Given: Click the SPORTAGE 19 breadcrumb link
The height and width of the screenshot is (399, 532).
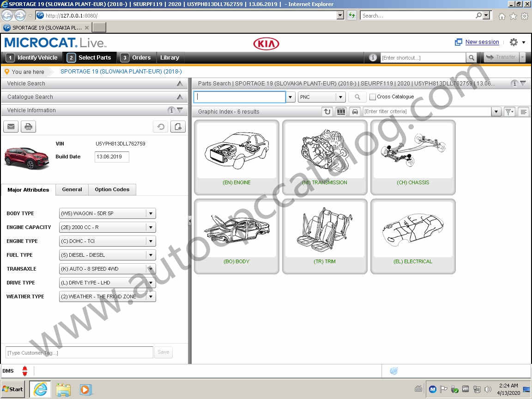Looking at the screenshot, I should (x=121, y=72).
